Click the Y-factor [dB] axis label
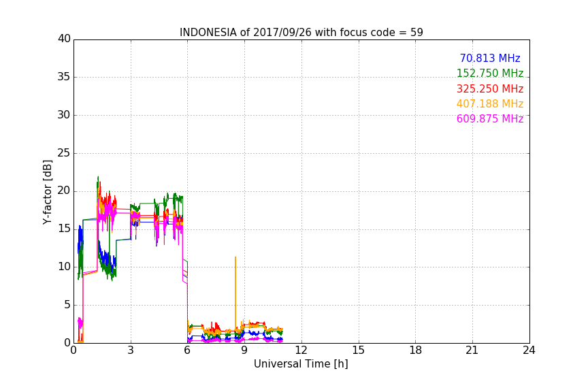This screenshot has height=392, width=588. (x=47, y=192)
